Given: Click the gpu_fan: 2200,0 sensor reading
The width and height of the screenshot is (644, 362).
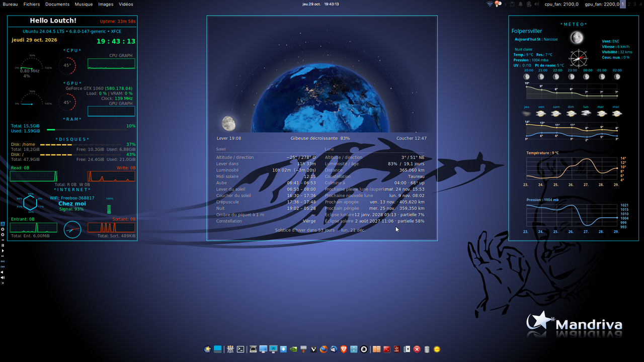Looking at the screenshot, I should pyautogui.click(x=602, y=4).
